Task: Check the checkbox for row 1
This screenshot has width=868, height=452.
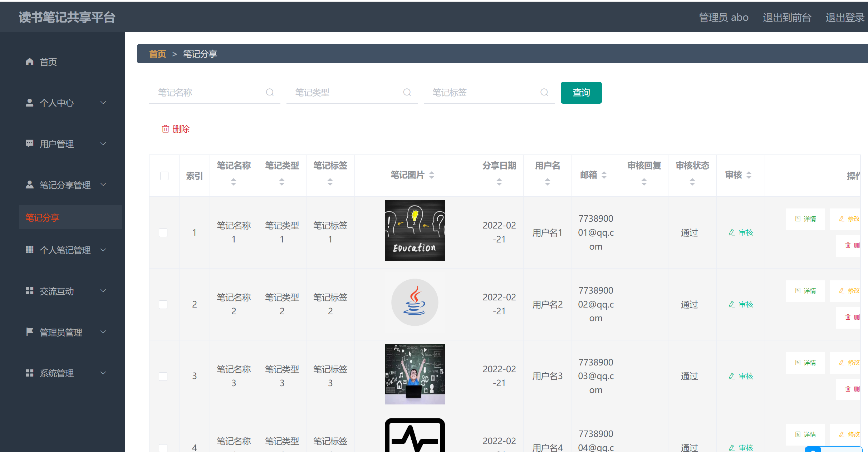Action: coord(163,233)
